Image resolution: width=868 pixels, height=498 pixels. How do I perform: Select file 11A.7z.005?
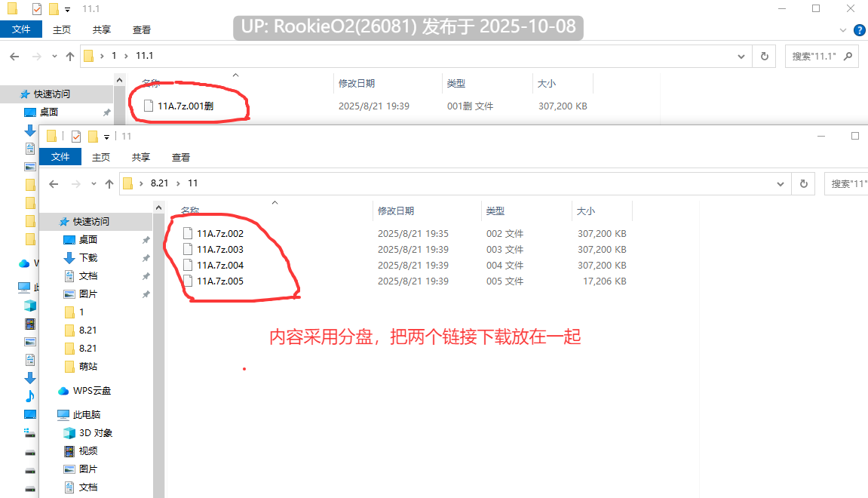[220, 281]
